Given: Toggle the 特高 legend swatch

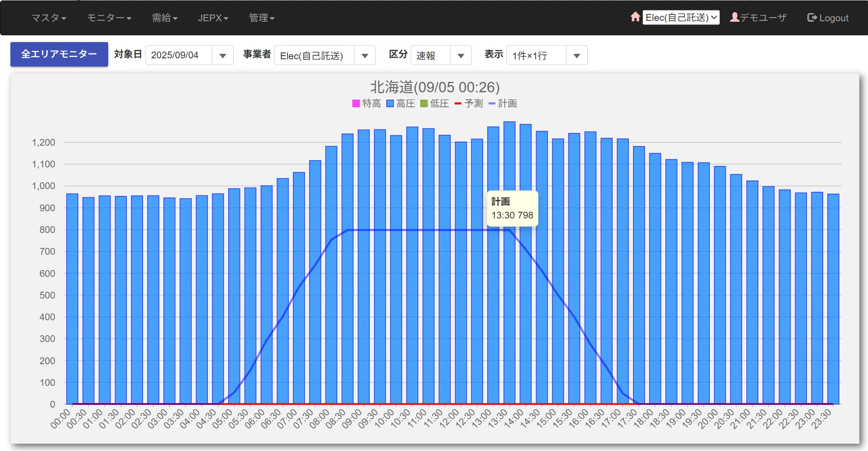Looking at the screenshot, I should coord(356,104).
